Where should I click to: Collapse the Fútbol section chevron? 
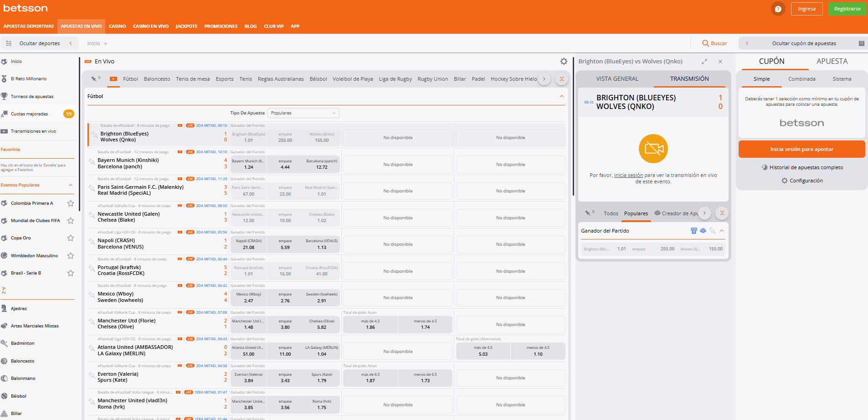click(562, 96)
